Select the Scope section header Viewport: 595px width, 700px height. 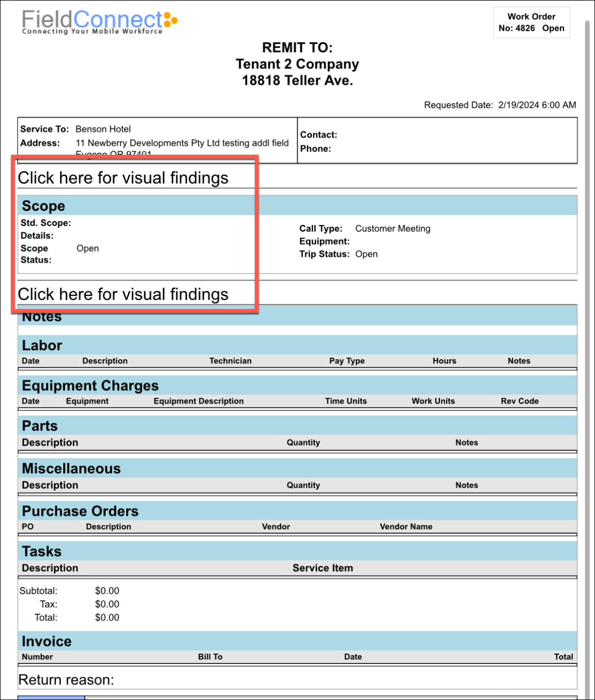pos(43,206)
